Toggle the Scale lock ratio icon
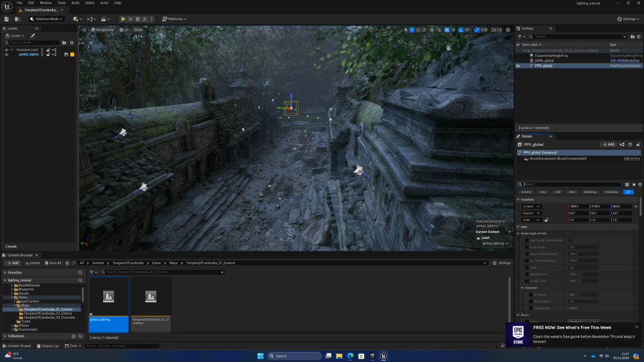Viewport: 644px width, 362px height. pyautogui.click(x=547, y=220)
